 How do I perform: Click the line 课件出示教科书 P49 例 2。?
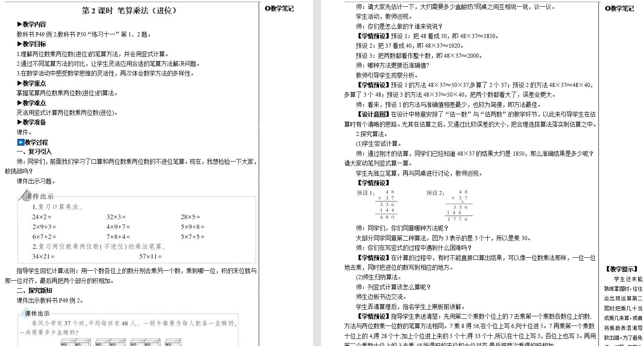(50, 300)
